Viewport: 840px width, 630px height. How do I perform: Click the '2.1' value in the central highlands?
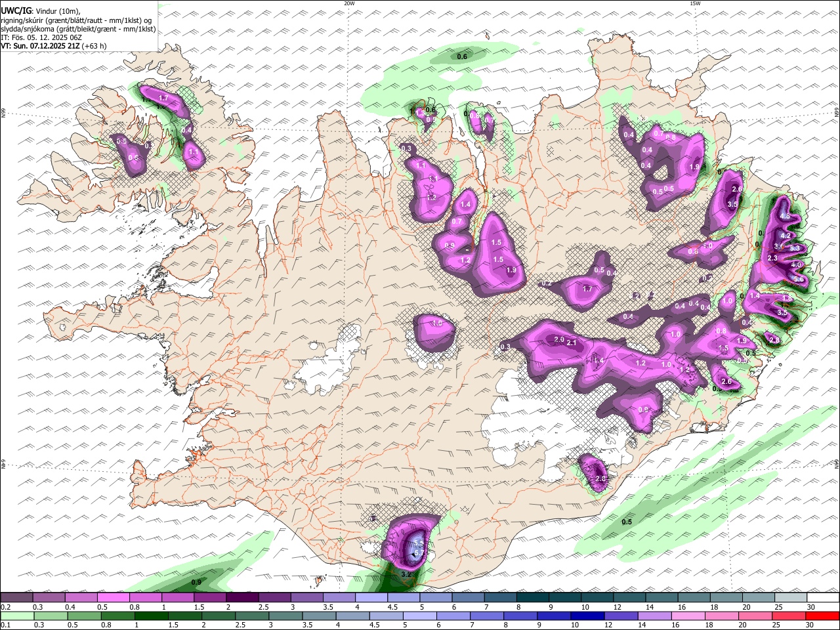pyautogui.click(x=572, y=343)
